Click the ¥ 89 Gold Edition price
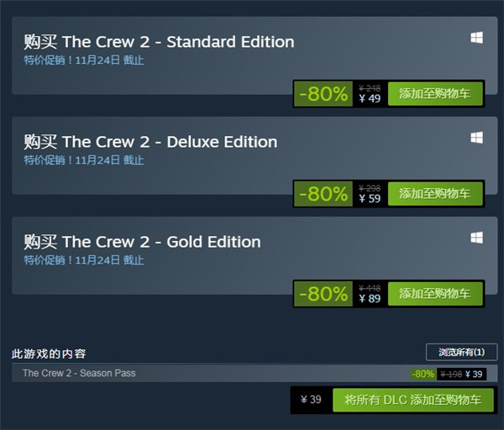Viewport: 504px width, 430px height. (x=370, y=298)
